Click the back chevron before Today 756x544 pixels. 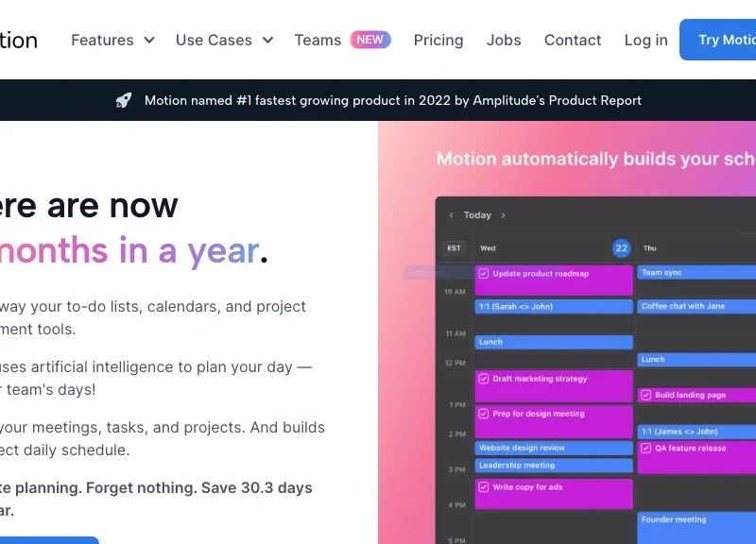pyautogui.click(x=451, y=214)
